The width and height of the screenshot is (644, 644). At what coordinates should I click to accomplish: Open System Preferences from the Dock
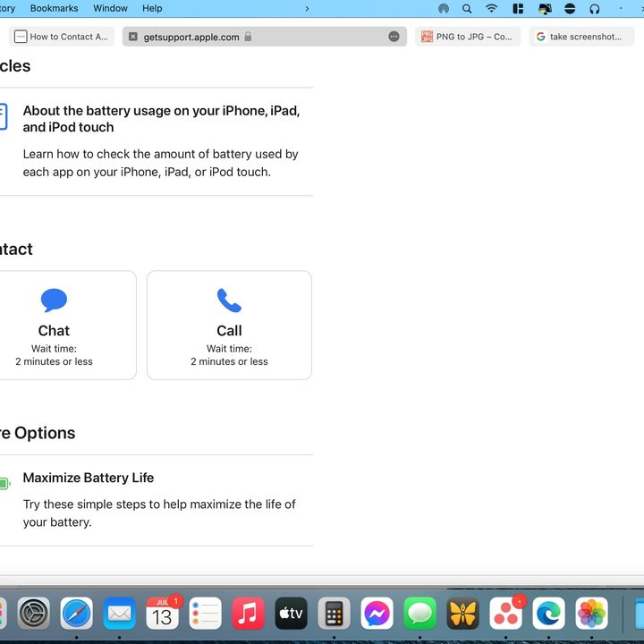34,614
